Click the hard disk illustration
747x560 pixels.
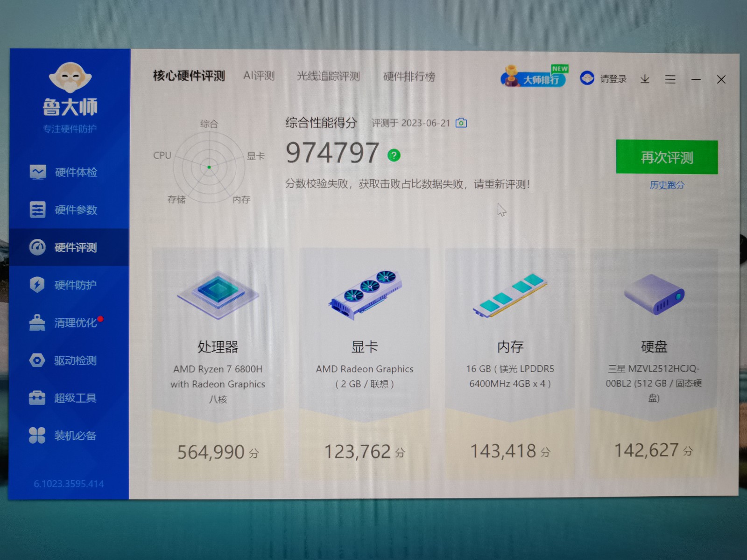654,294
